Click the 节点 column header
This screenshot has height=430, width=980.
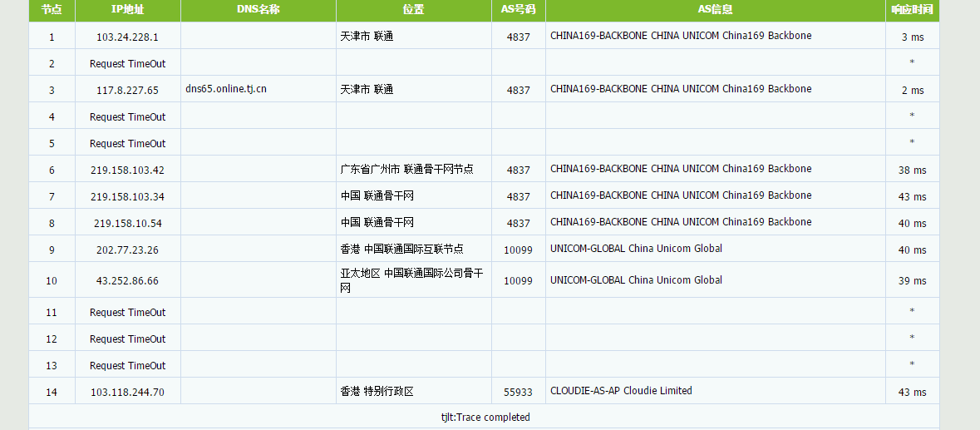52,10
